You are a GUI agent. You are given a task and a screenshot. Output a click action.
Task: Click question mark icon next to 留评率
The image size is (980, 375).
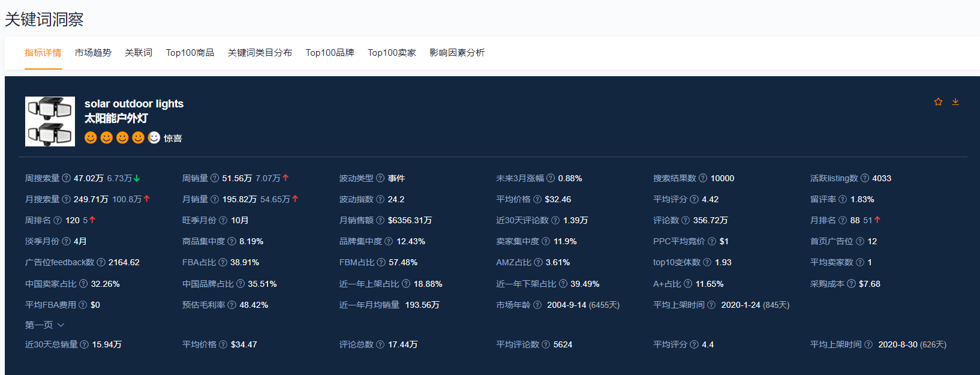click(x=843, y=199)
